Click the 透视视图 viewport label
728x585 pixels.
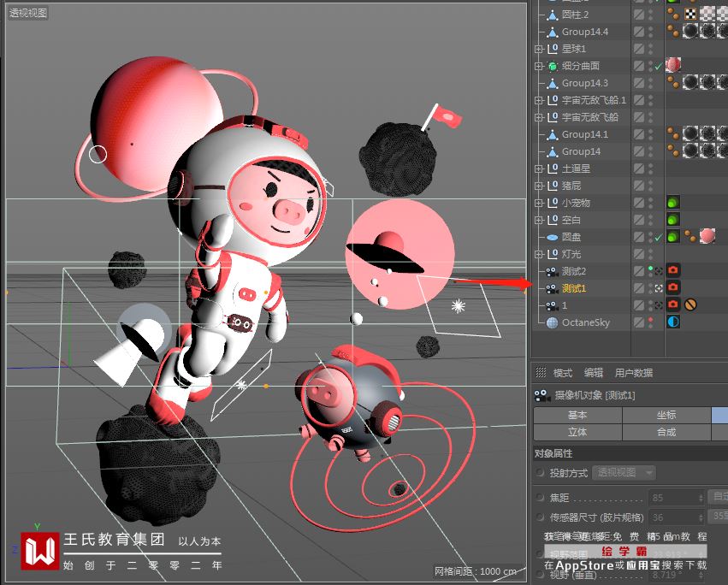click(28, 13)
